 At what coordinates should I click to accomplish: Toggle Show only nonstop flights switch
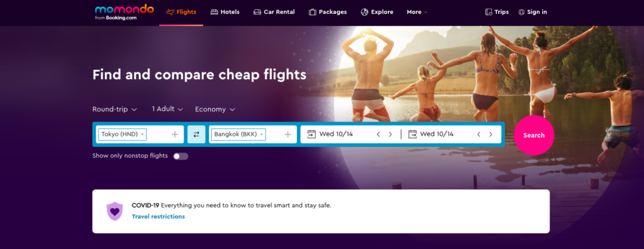[x=180, y=156]
